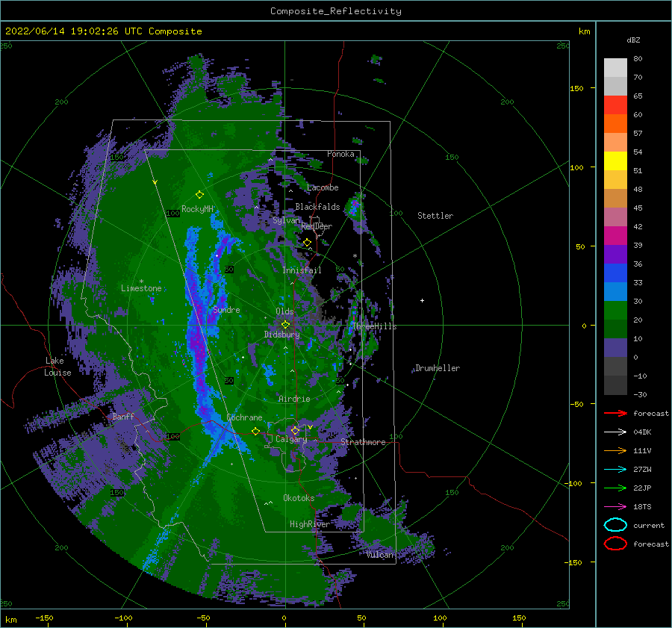Image resolution: width=672 pixels, height=628 pixels.
Task: Click the Drumheller town label
Action: (438, 368)
